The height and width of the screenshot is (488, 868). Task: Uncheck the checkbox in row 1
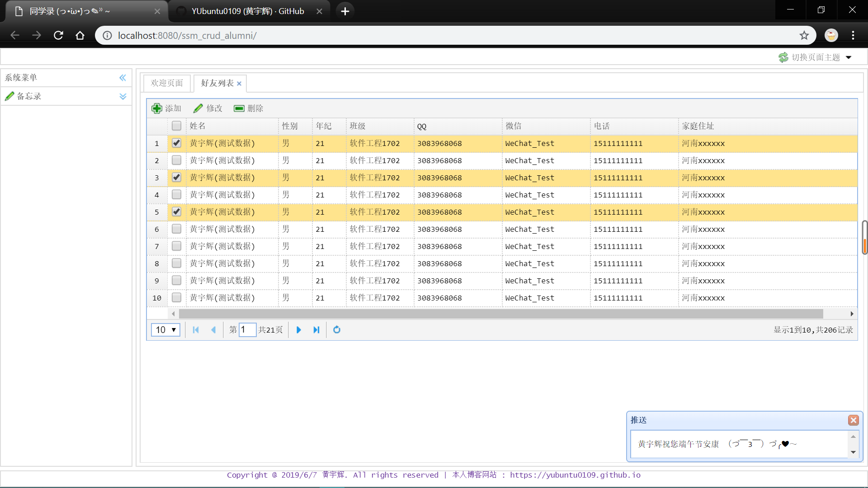pyautogui.click(x=176, y=143)
